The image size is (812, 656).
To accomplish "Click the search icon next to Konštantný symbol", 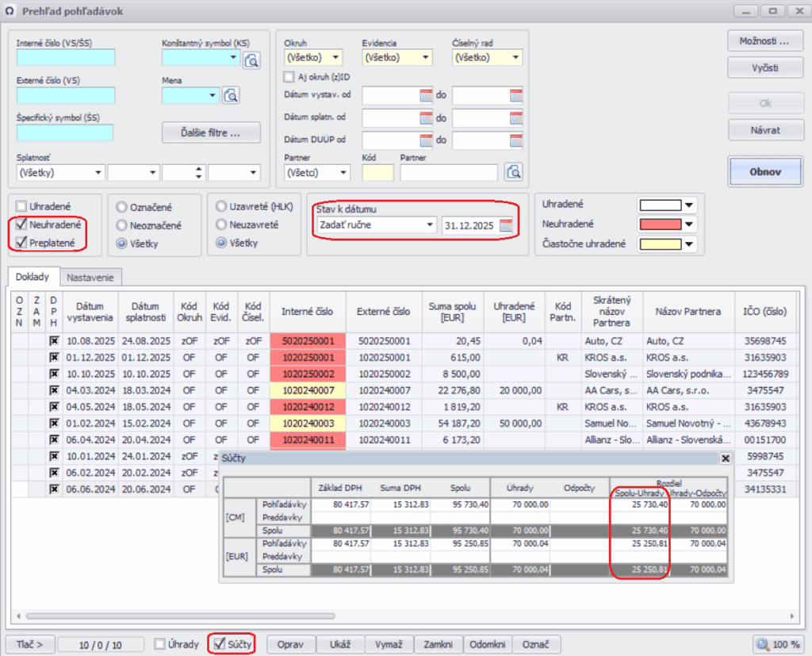I will pyautogui.click(x=251, y=59).
